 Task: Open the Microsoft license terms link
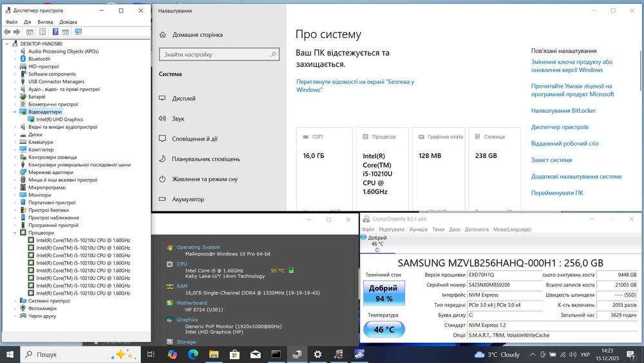[573, 90]
